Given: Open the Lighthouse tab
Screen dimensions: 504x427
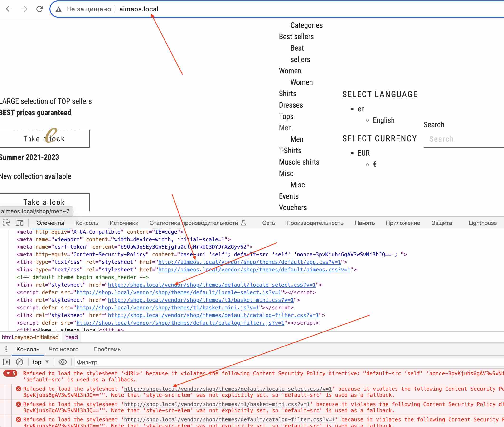Looking at the screenshot, I should tap(482, 223).
